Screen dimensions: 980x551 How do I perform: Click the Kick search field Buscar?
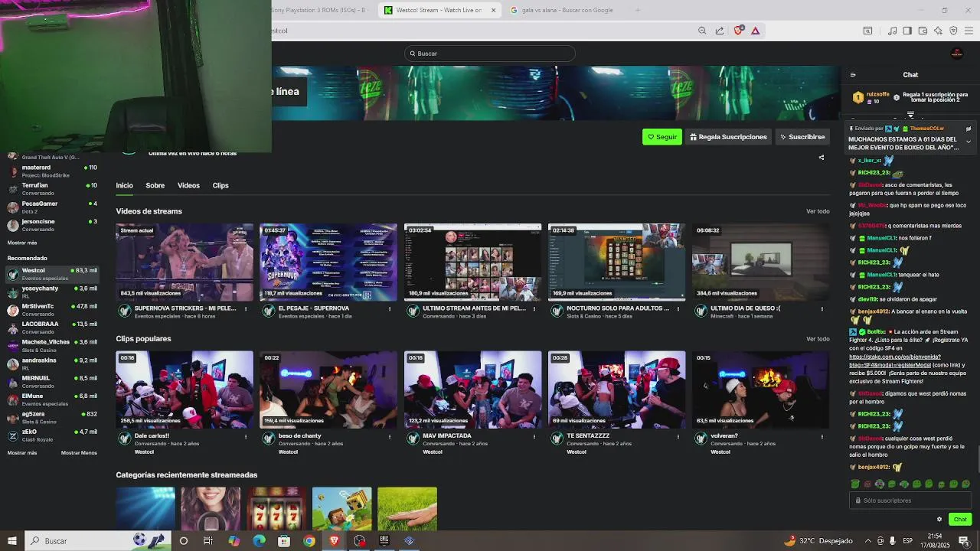pos(490,54)
